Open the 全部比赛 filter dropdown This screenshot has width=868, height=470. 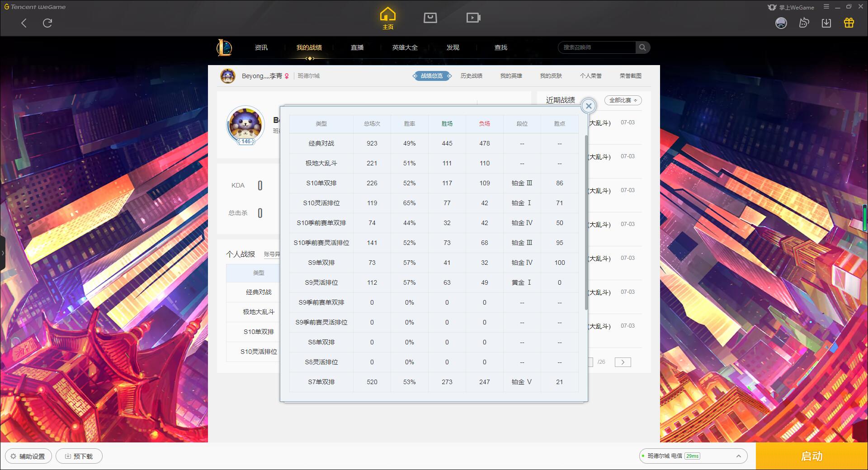[623, 100]
